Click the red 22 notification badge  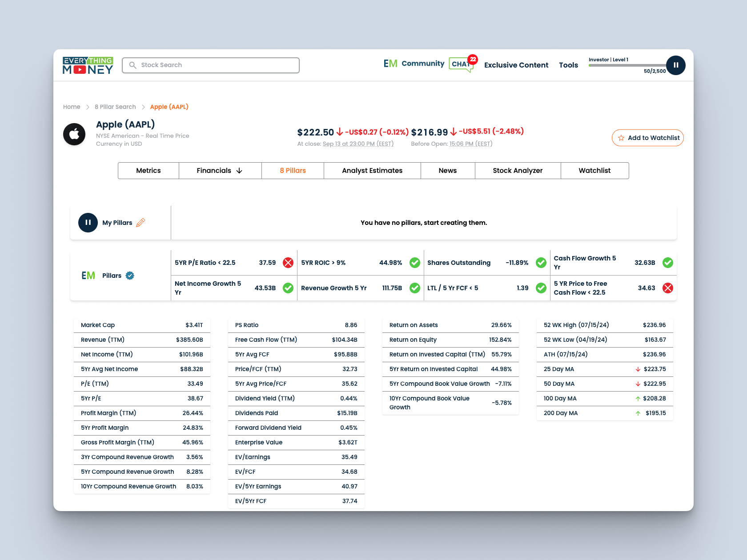pyautogui.click(x=473, y=59)
